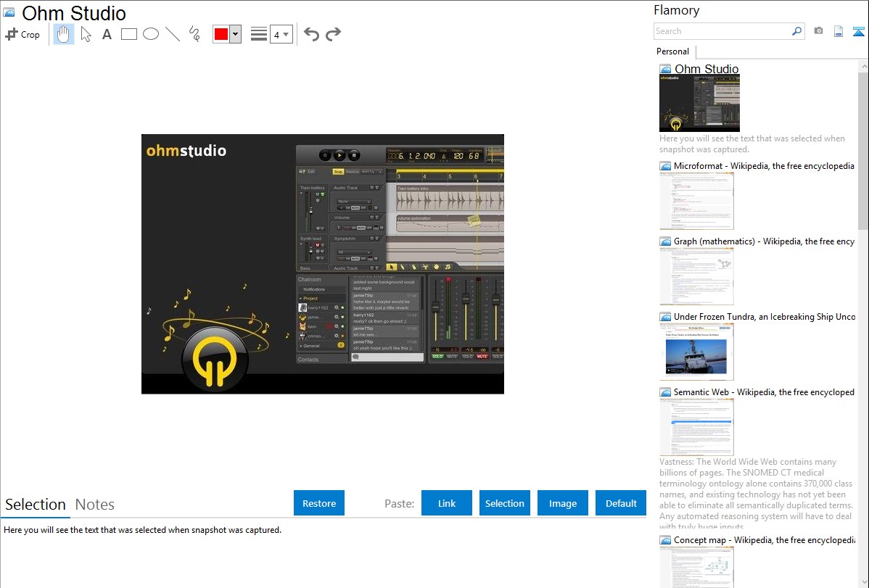Switch to the Notes tab
Screen dimensions: 869x588
[x=95, y=505]
